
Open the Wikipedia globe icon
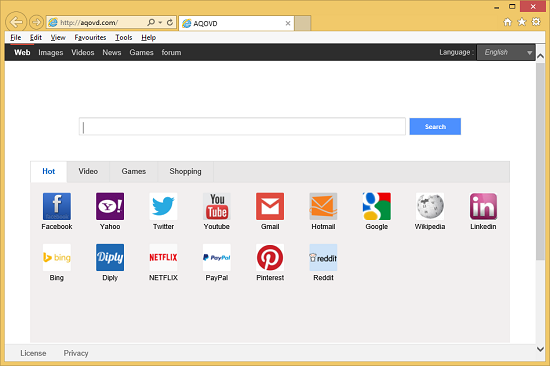tap(430, 206)
